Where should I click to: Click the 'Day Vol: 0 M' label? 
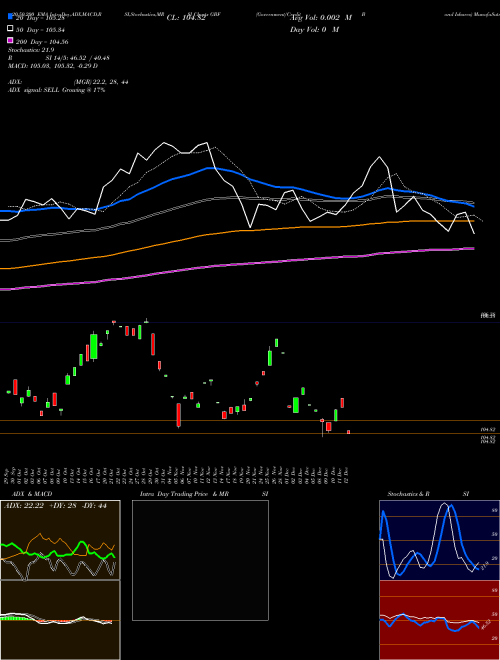[x=314, y=29]
